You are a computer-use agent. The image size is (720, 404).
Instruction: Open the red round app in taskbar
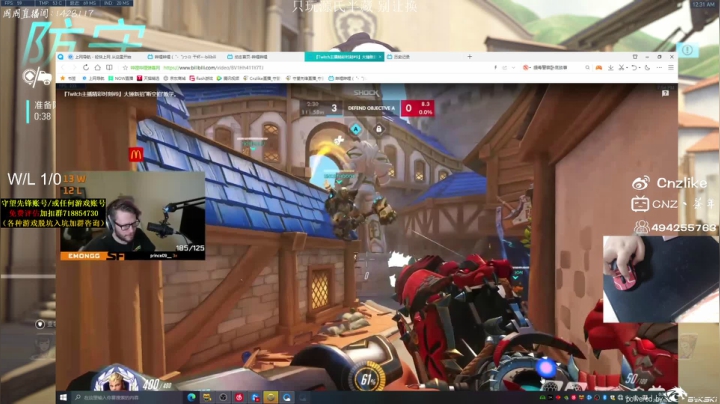click(x=239, y=397)
